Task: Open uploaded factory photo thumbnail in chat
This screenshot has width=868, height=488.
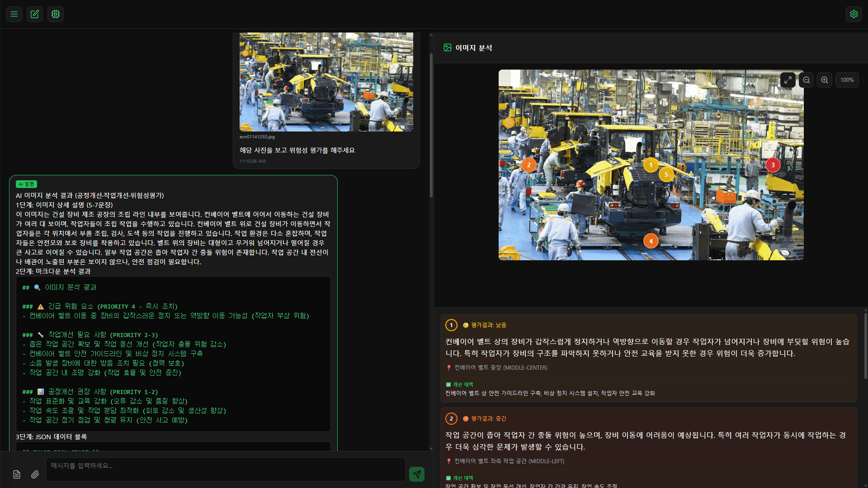Action: coord(326,82)
